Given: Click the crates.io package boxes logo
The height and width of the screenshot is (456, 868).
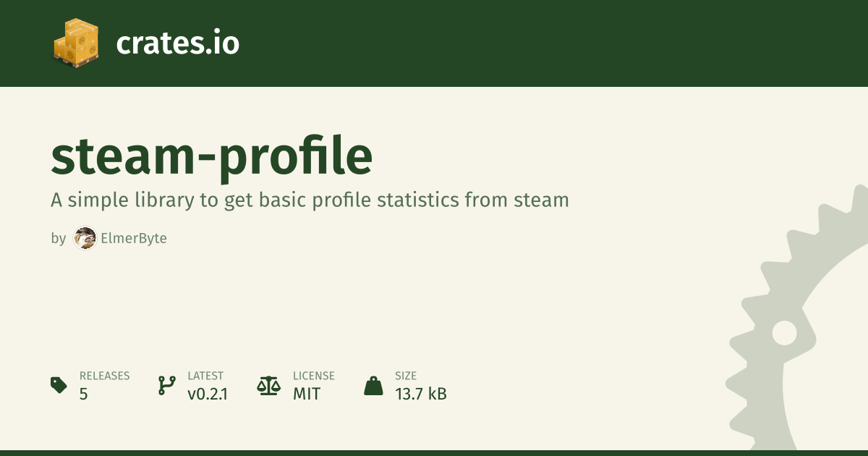Looking at the screenshot, I should (76, 43).
